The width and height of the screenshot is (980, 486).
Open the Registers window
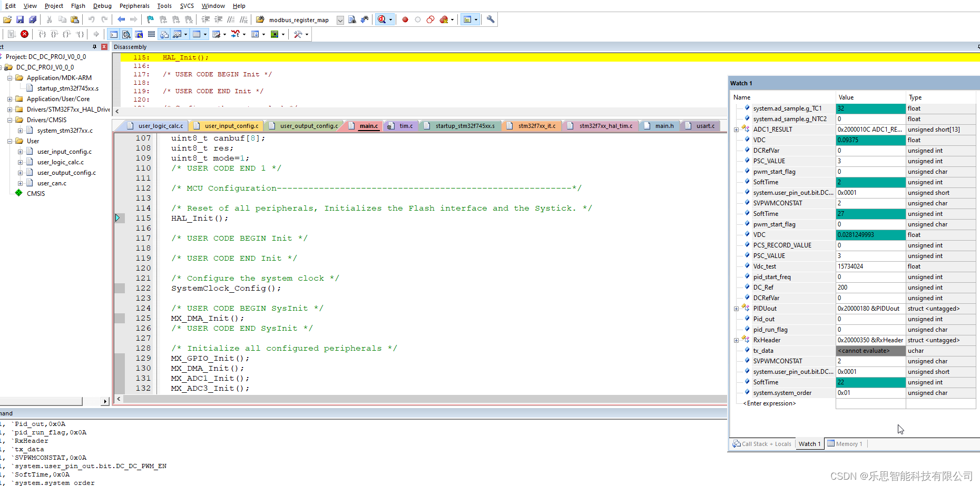click(x=152, y=34)
